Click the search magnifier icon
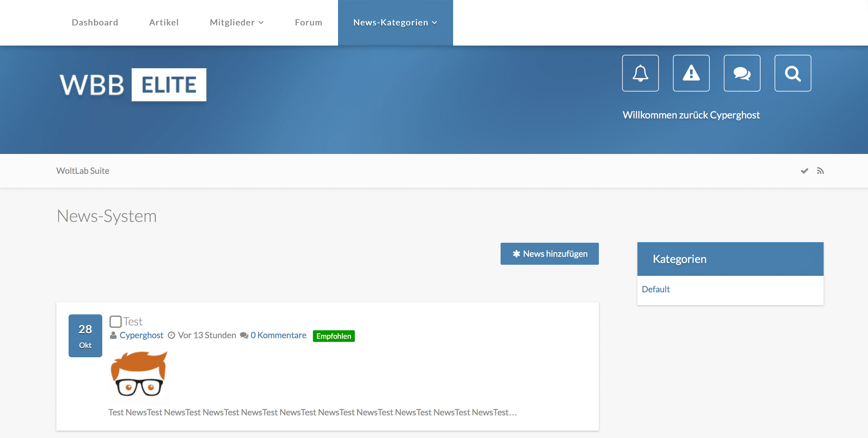This screenshot has height=438, width=868. tap(792, 73)
